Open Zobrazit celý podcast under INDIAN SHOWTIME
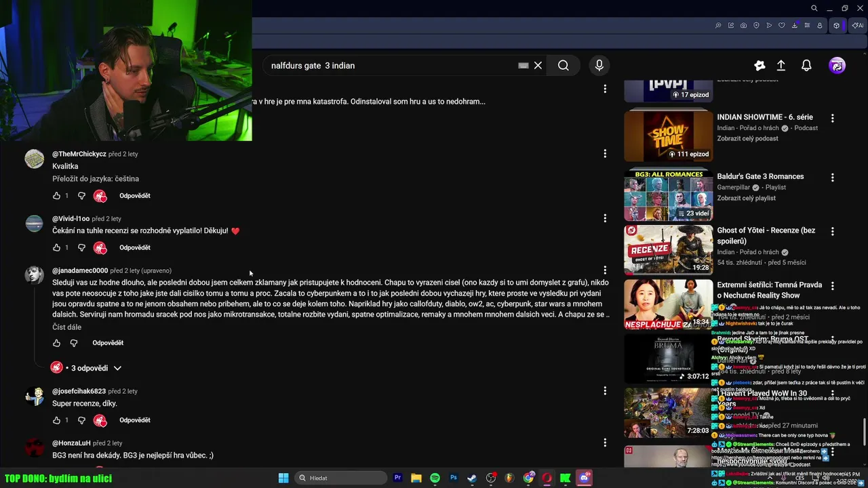The image size is (868, 488). click(747, 138)
